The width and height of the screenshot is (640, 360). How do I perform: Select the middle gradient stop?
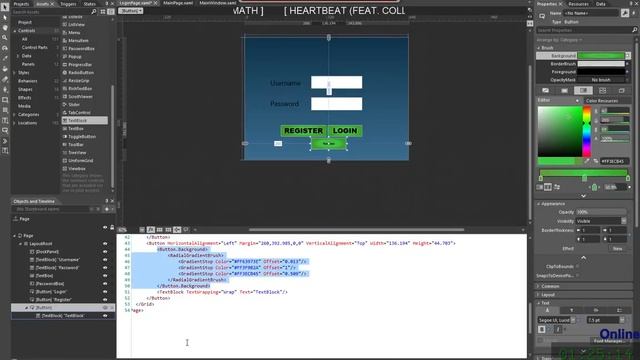(584, 178)
